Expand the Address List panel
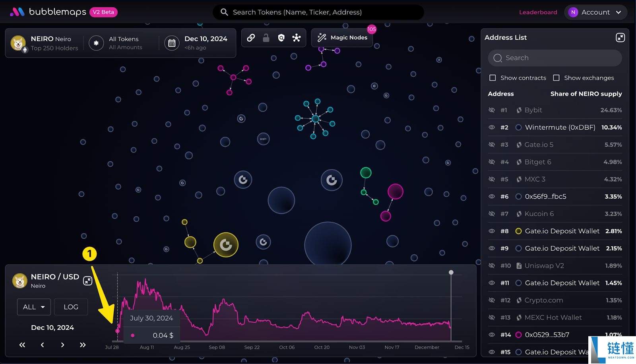Screen dimensions: 636x364 [x=620, y=37]
